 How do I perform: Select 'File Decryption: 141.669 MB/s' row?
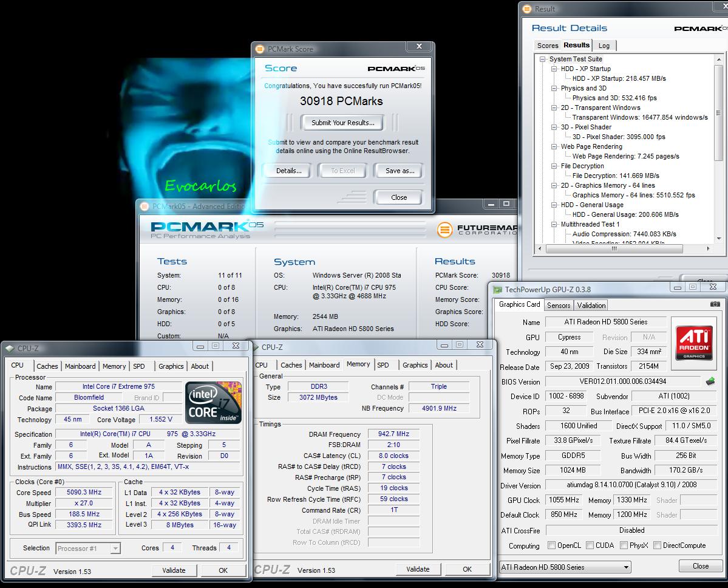[616, 176]
